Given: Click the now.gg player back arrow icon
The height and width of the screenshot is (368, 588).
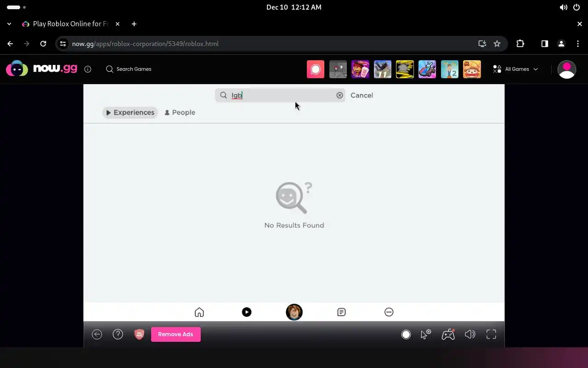Looking at the screenshot, I should pos(97,334).
